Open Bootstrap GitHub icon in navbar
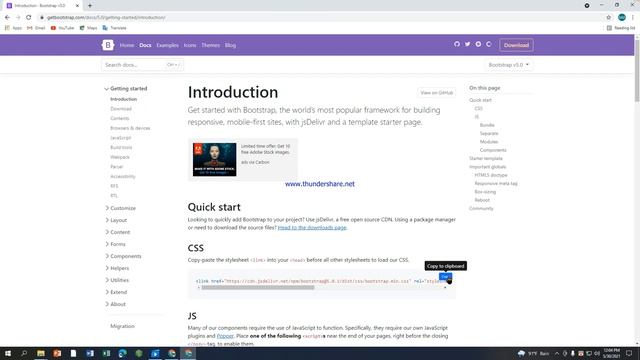The width and height of the screenshot is (640, 360). 457,44
